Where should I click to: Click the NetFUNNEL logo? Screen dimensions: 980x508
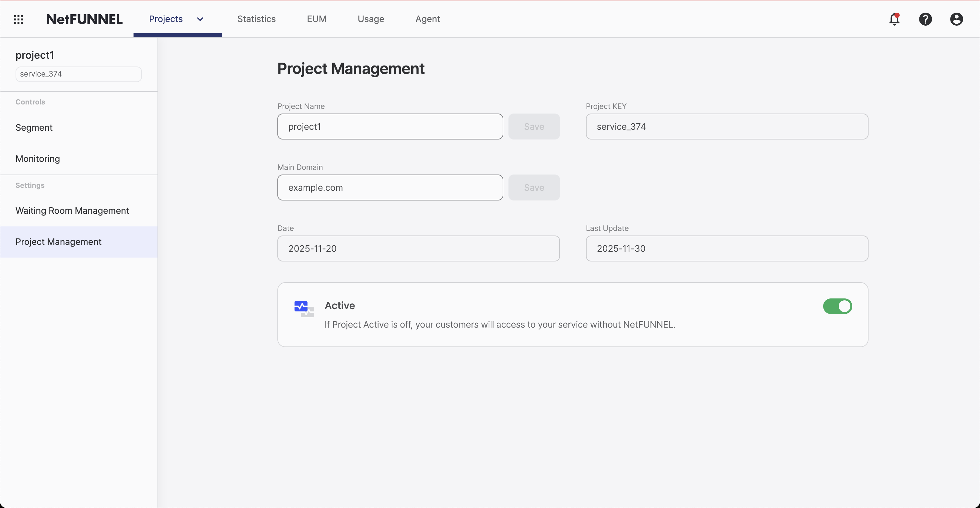coord(84,19)
